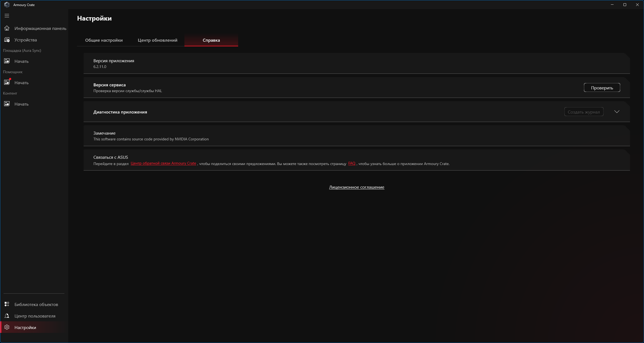The image size is (644, 343).
Task: Click the Версия приложения heading
Action: 114,61
